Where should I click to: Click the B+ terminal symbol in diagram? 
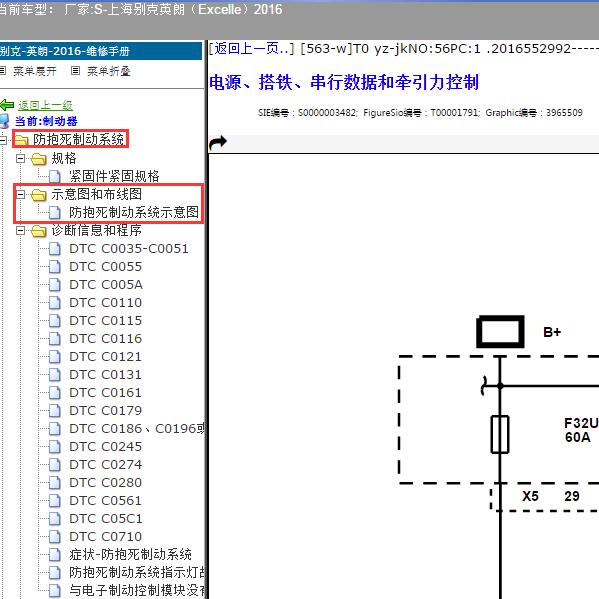pyautogui.click(x=500, y=332)
